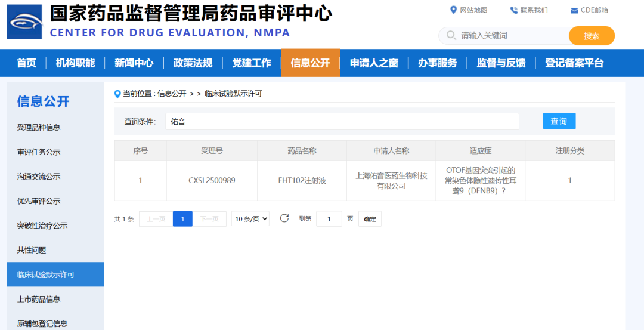Select 受理品种信息 in the sidebar
Screen dimensions: 644x330
pos(39,127)
